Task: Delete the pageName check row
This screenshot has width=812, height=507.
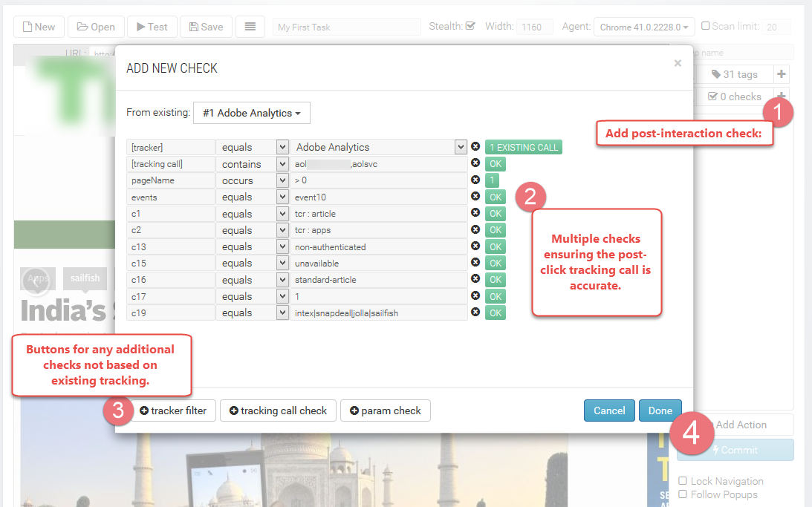Action: pos(475,180)
